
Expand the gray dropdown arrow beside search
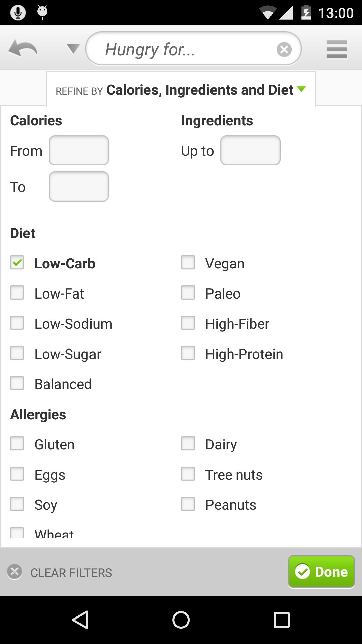pos(73,49)
